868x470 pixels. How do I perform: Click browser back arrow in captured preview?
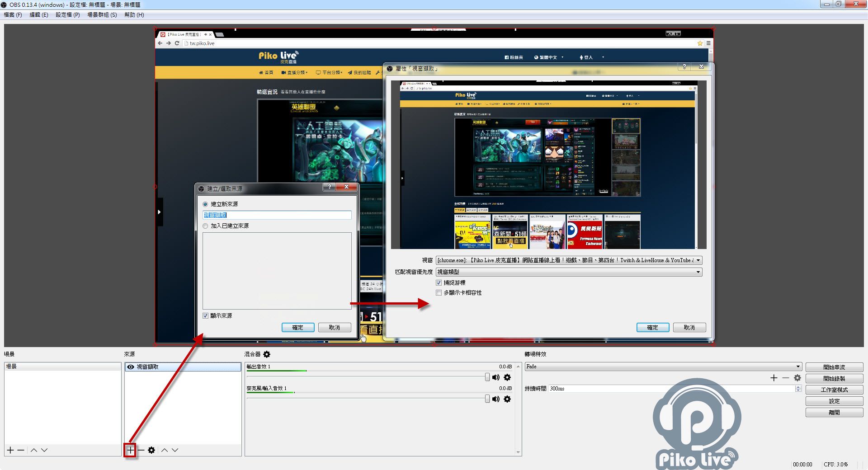tap(160, 43)
